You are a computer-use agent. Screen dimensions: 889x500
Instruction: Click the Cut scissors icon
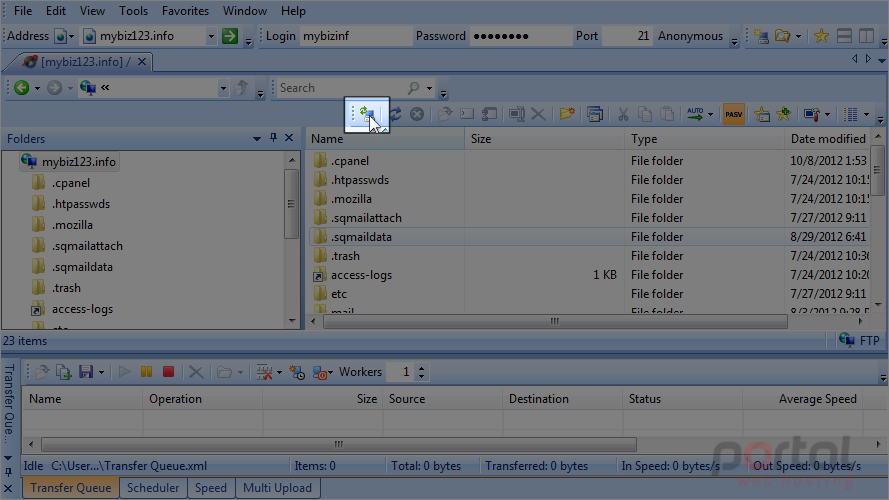623,115
